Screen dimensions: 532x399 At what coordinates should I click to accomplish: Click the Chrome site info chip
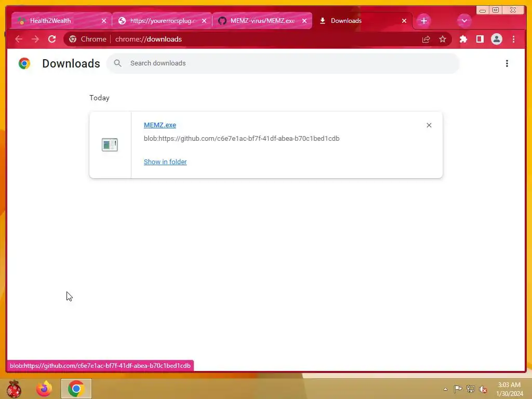pos(87,39)
